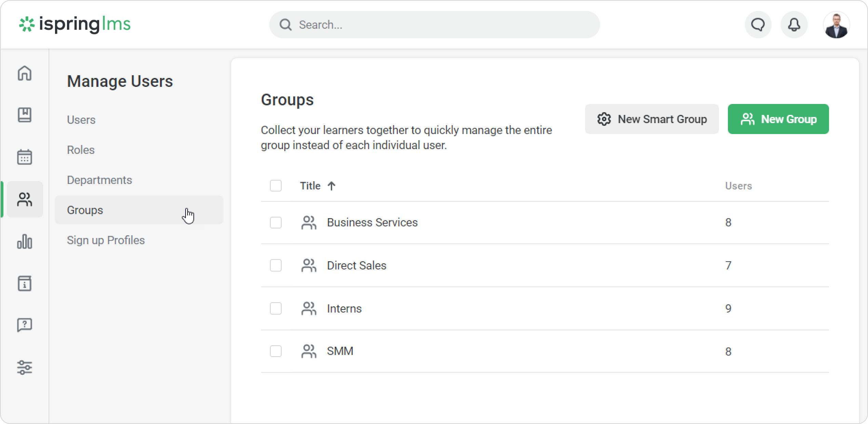This screenshot has height=424, width=868.
Task: Open the help question bubble icon
Action: [25, 325]
